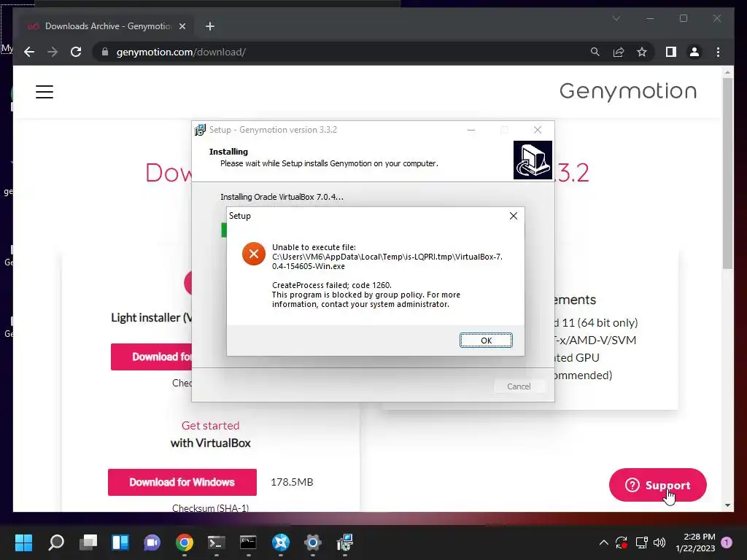This screenshot has width=747, height=560.
Task: Click the light installer Download button
Action: (152, 357)
